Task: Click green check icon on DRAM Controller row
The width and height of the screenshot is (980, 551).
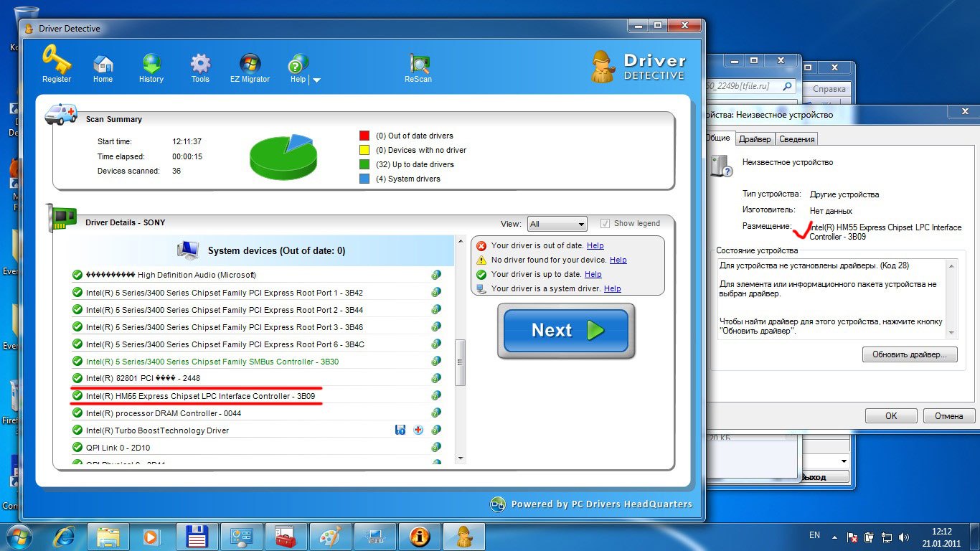Action: 77,413
